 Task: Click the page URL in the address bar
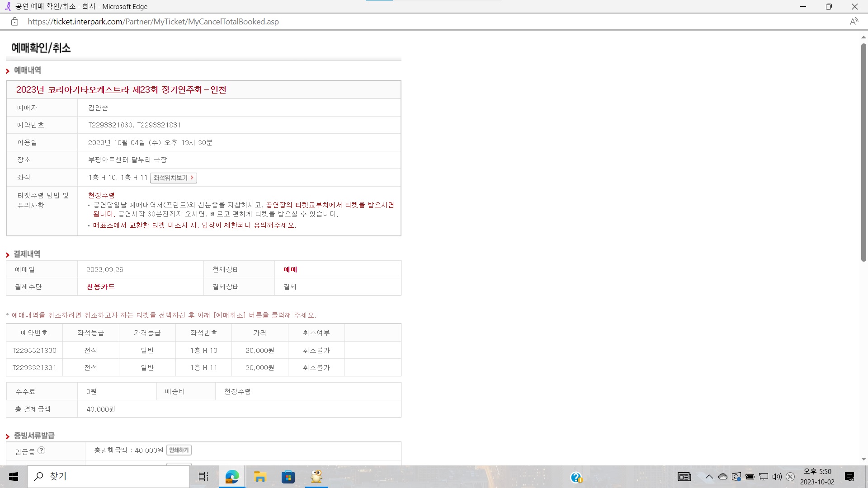click(x=153, y=22)
